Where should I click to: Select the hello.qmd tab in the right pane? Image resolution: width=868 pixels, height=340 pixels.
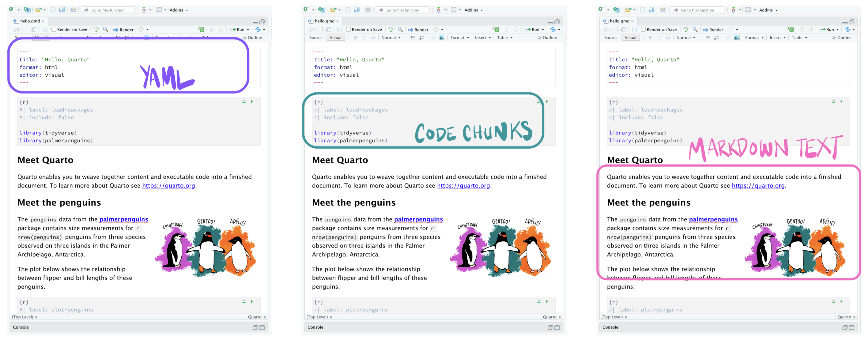(619, 21)
